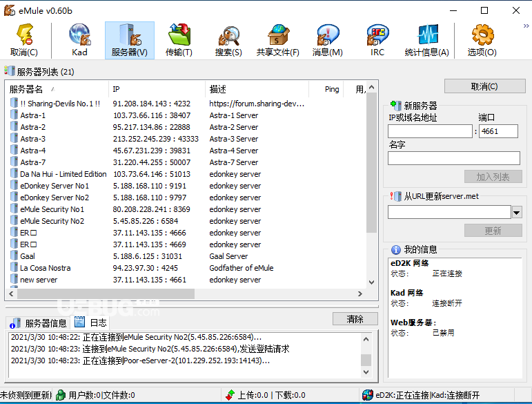Click the 加入列表 button

[493, 177]
